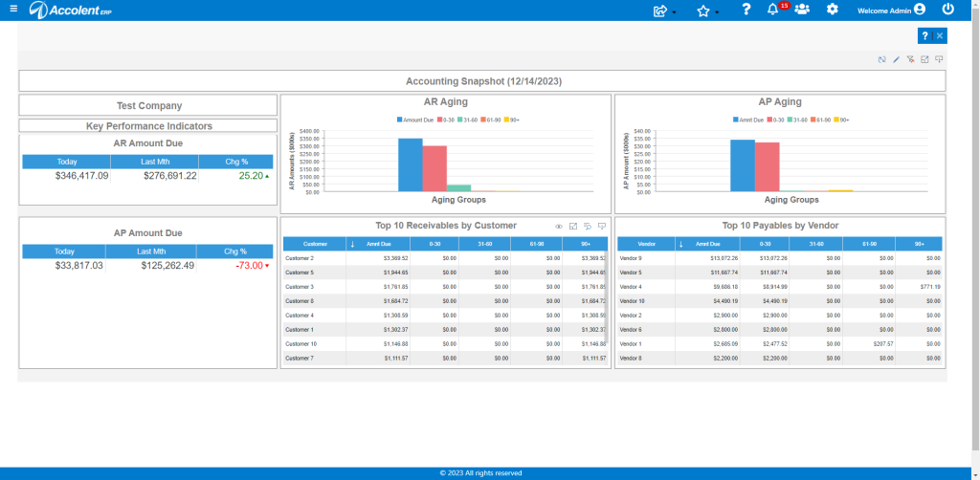Edit dashboard using the pencil icon
980x480 pixels.
(x=896, y=60)
